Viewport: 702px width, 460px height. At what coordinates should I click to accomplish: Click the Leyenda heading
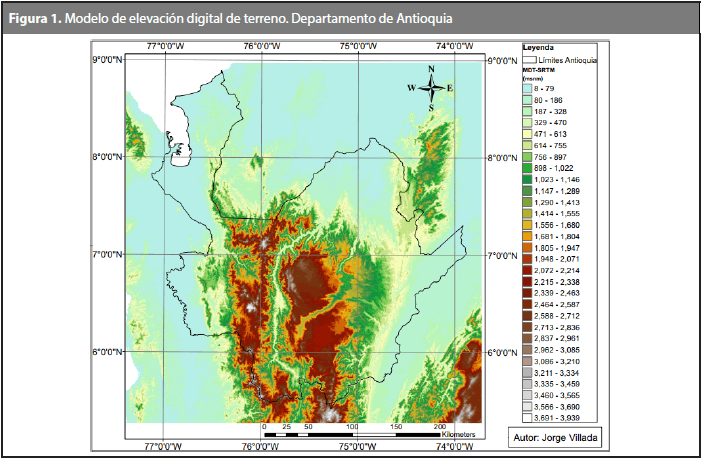[539, 48]
